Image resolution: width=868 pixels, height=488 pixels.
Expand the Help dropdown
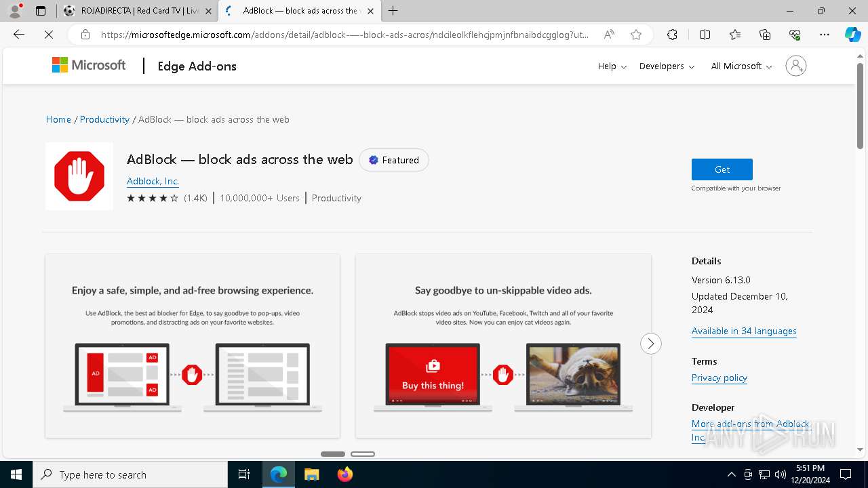pyautogui.click(x=612, y=66)
